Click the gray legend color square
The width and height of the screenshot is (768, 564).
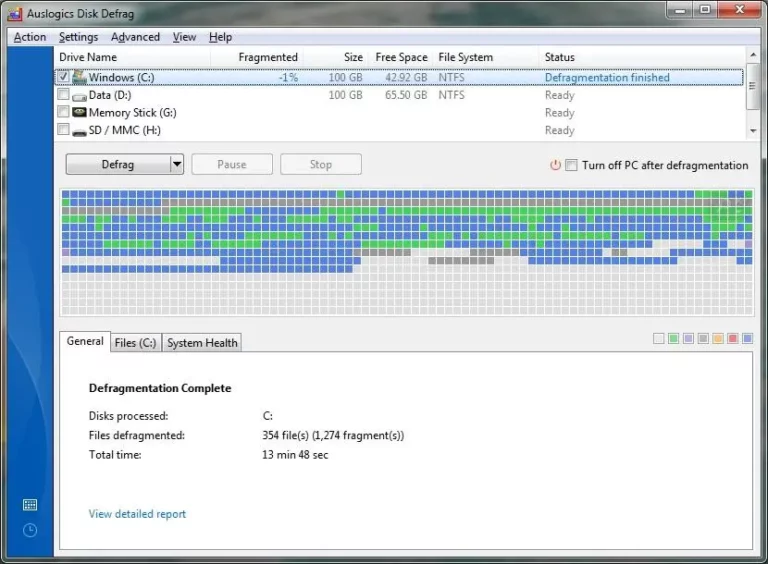(x=703, y=338)
